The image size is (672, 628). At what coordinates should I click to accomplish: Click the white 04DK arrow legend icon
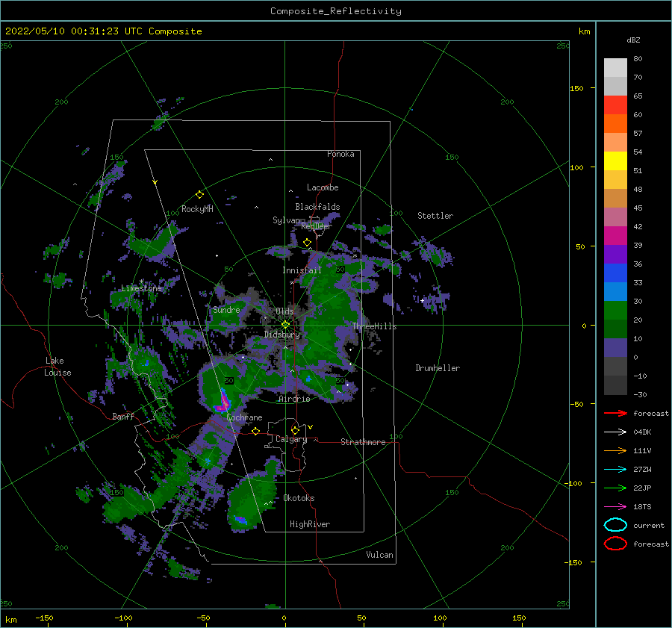point(615,432)
